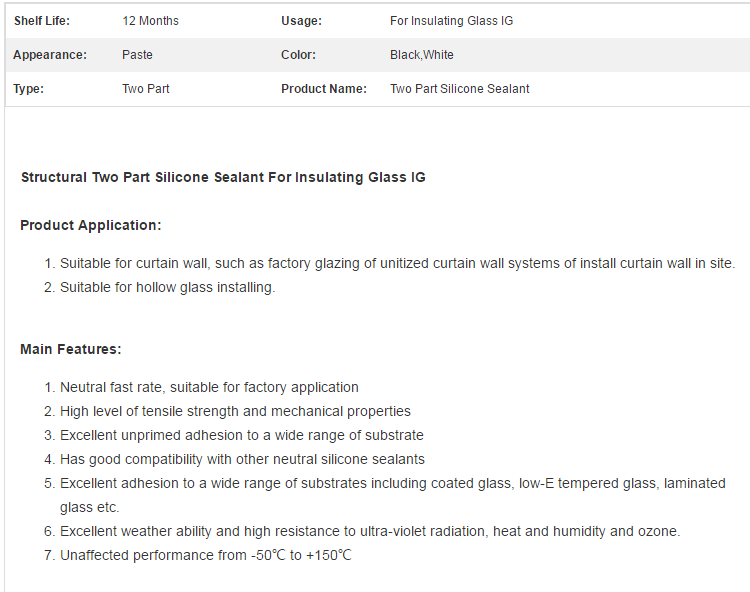Click 'High level of tensile strength' feature
Screen dimensions: 750x592
coord(235,411)
